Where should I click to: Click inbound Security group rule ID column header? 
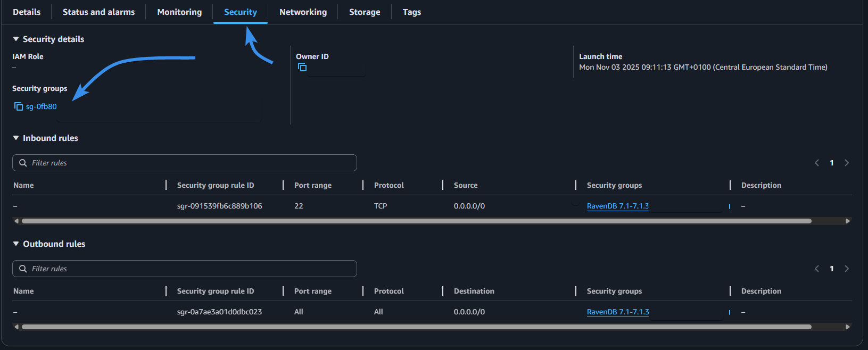point(216,185)
